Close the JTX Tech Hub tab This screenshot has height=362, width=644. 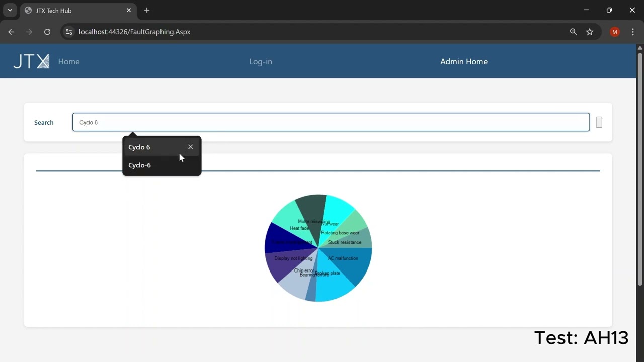point(129,10)
